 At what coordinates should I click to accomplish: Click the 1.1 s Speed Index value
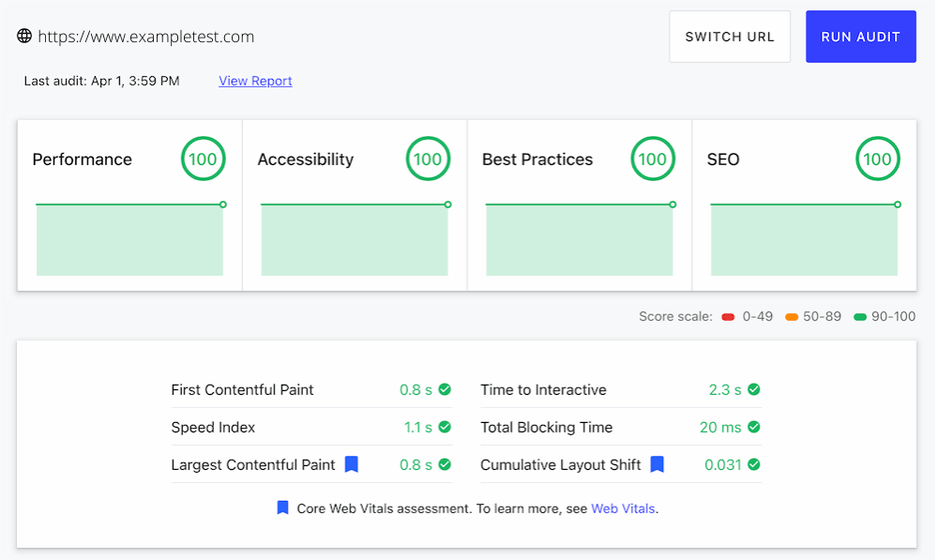[x=418, y=427]
